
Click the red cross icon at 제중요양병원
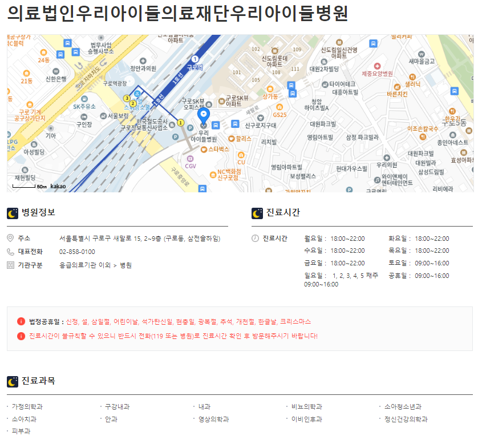tap(377, 66)
